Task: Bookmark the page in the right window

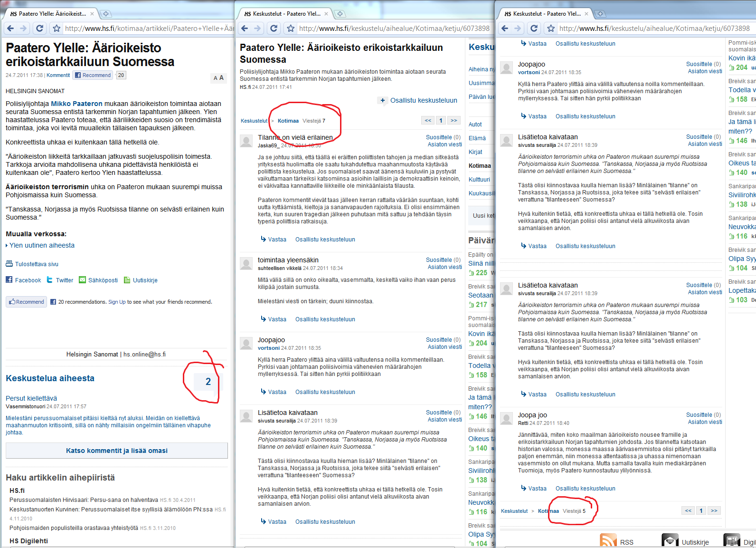Action: [x=551, y=29]
